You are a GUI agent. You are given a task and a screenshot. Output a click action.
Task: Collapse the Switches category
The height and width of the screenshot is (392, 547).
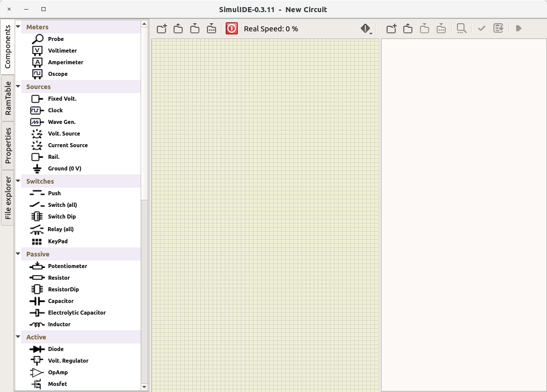point(19,181)
